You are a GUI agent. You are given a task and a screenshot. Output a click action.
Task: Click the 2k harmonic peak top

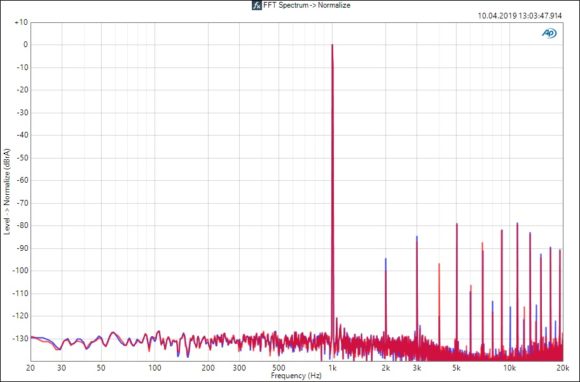[x=386, y=259]
